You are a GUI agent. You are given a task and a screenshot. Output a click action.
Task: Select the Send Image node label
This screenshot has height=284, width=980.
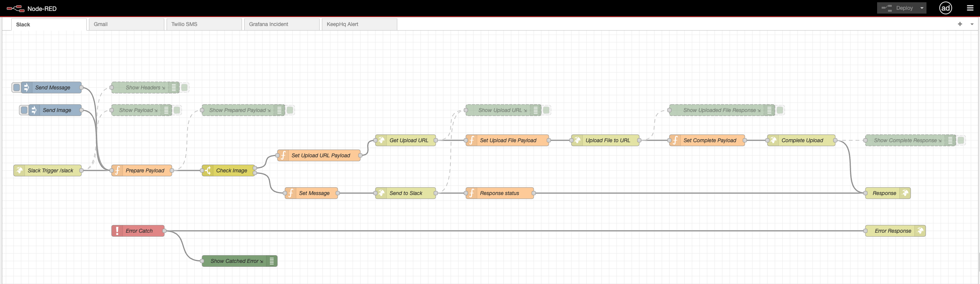point(57,110)
